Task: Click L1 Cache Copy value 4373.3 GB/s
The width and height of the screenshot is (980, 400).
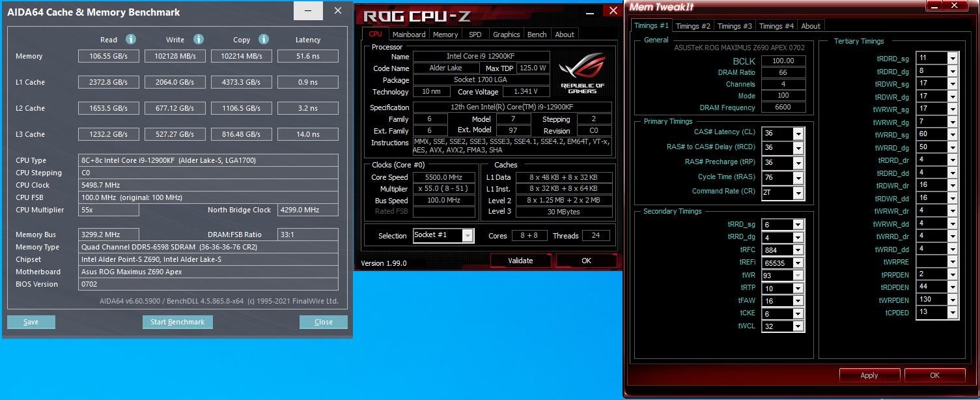Action: (242, 82)
